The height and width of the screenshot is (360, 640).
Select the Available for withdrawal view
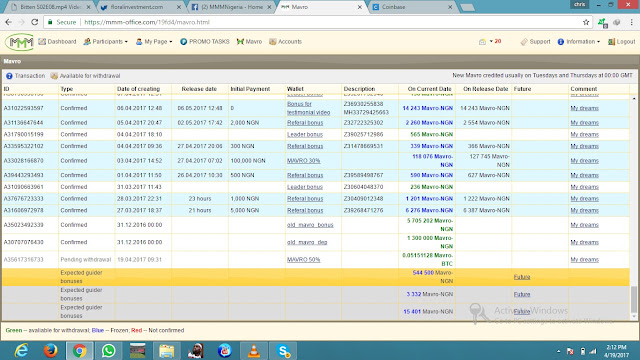[x=85, y=76]
